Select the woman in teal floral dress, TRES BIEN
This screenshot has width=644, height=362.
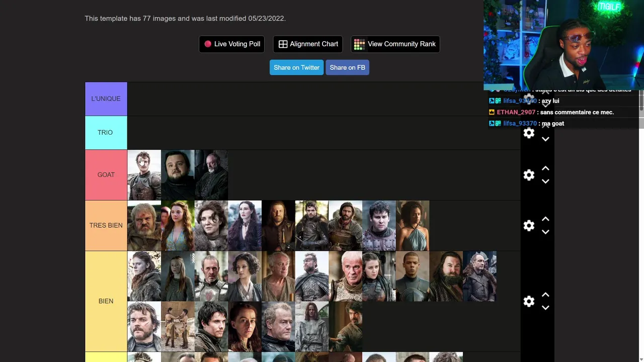(x=178, y=225)
